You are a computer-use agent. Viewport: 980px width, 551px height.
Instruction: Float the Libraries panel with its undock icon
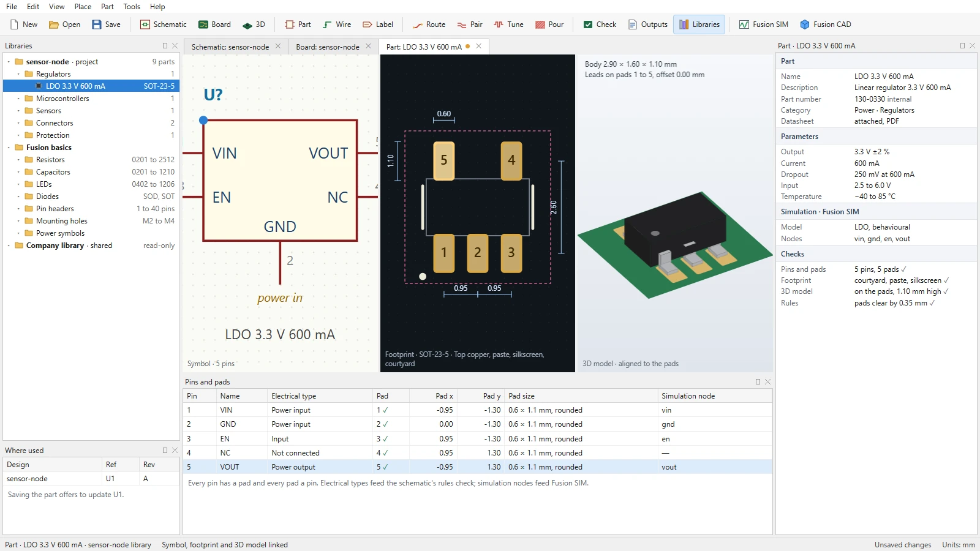click(165, 45)
